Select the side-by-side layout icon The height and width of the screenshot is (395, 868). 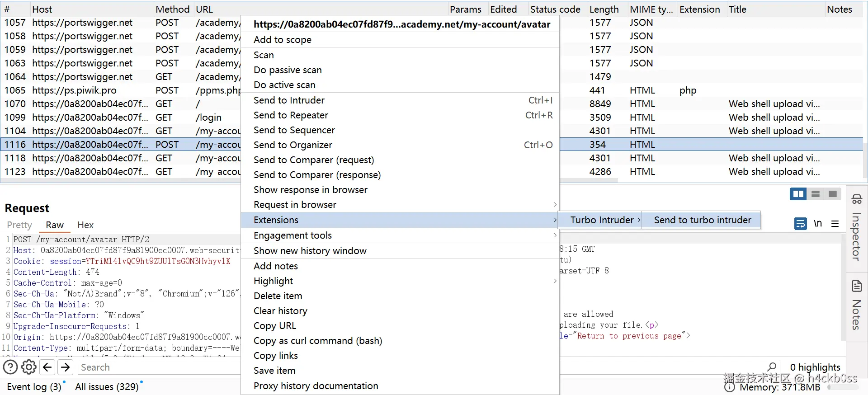click(798, 194)
